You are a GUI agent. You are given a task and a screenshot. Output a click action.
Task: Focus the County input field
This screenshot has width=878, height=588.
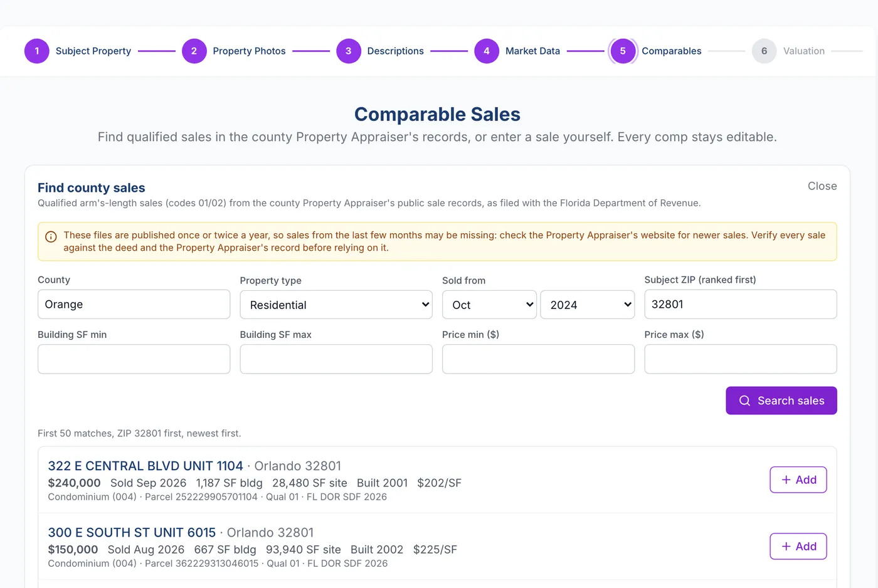click(134, 304)
